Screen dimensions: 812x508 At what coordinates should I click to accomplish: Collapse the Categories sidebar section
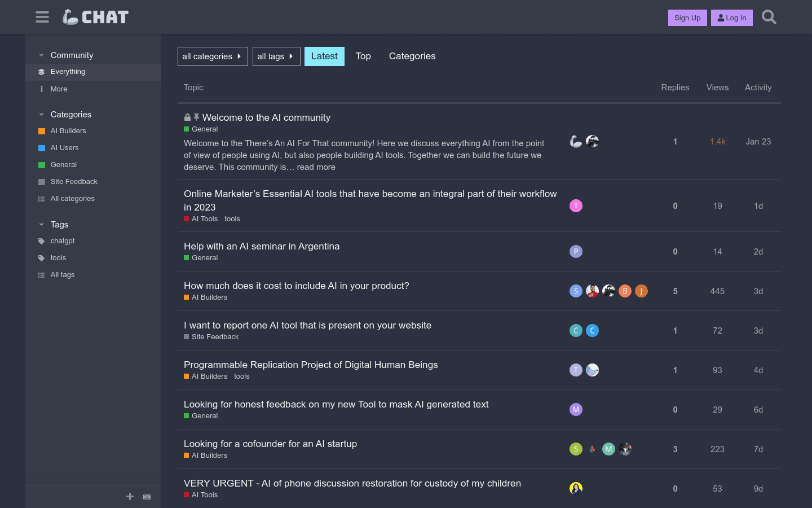(42, 115)
